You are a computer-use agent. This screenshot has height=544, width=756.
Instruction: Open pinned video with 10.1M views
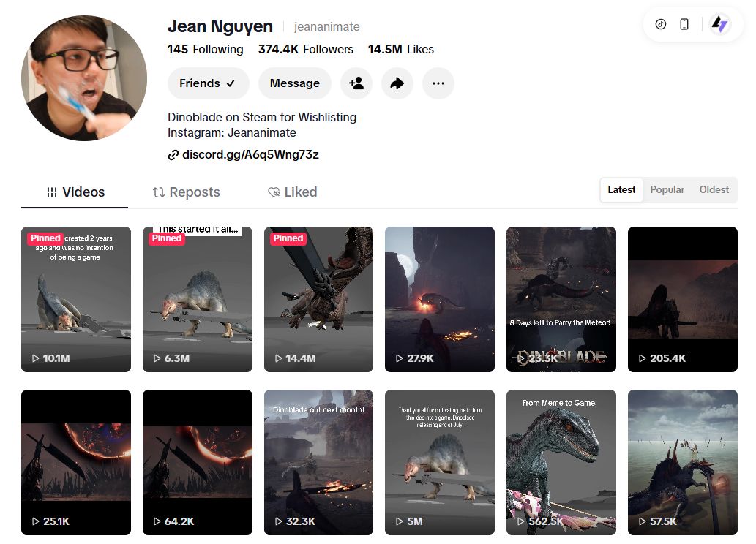(x=75, y=299)
